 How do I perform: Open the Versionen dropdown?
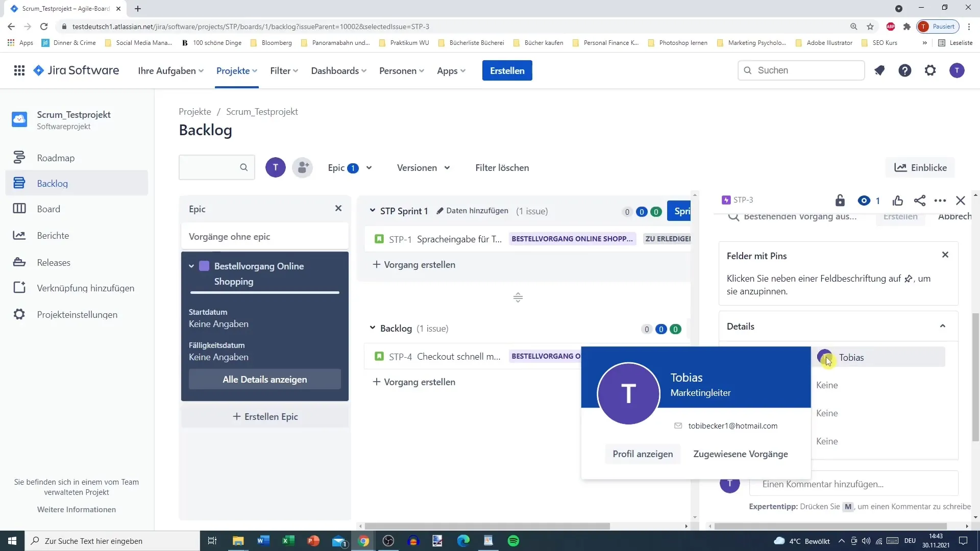tap(424, 167)
